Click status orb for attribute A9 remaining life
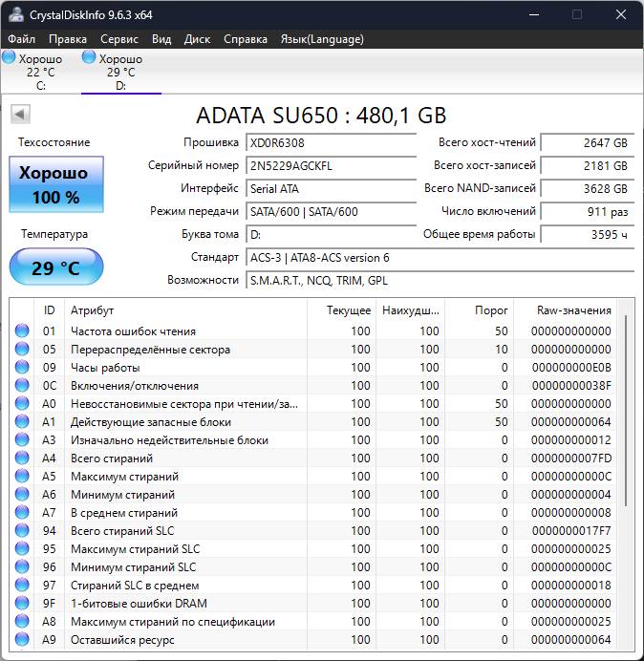This screenshot has height=661, width=644. [22, 640]
